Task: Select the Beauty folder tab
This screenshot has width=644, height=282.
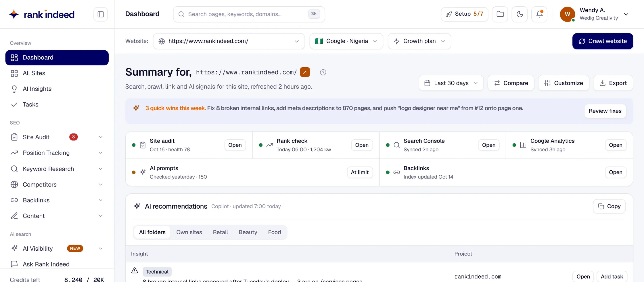Action: point(248,232)
